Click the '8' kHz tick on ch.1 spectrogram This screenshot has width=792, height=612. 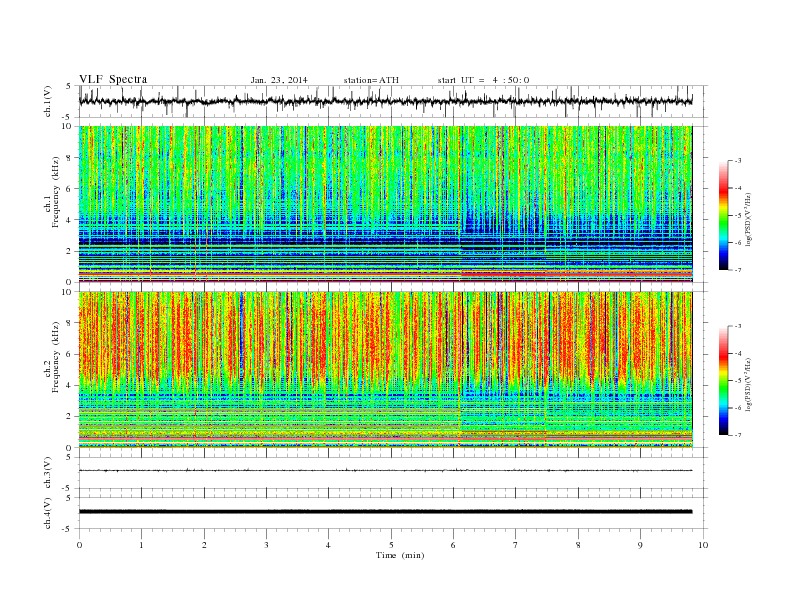70,158
